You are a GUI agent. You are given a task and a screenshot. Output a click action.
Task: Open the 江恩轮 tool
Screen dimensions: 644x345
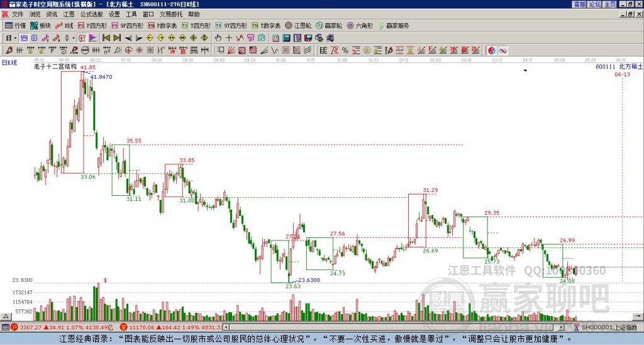[299, 25]
